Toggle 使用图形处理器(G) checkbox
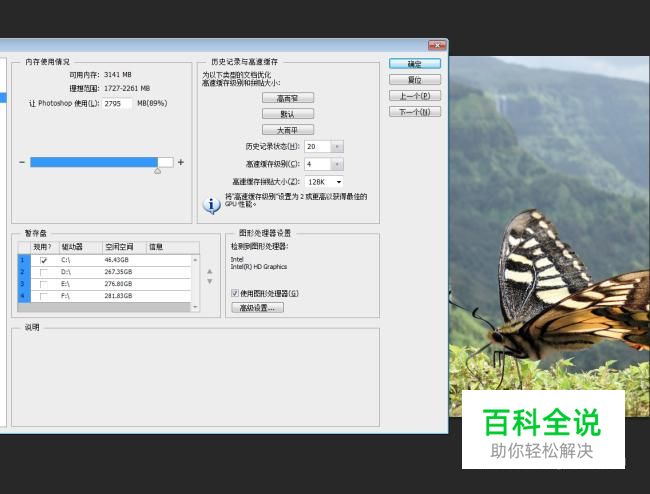This screenshot has width=650, height=494. (x=235, y=293)
